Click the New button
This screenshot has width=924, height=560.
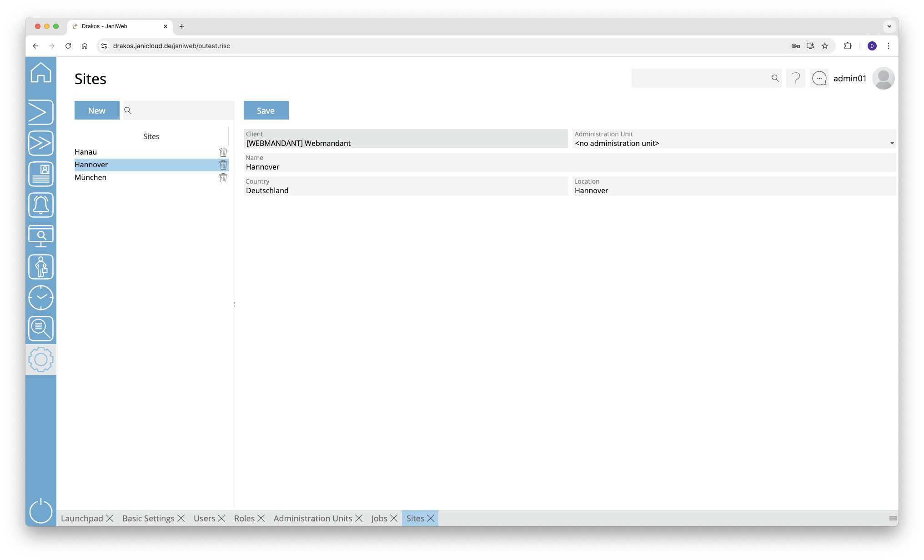pyautogui.click(x=97, y=110)
